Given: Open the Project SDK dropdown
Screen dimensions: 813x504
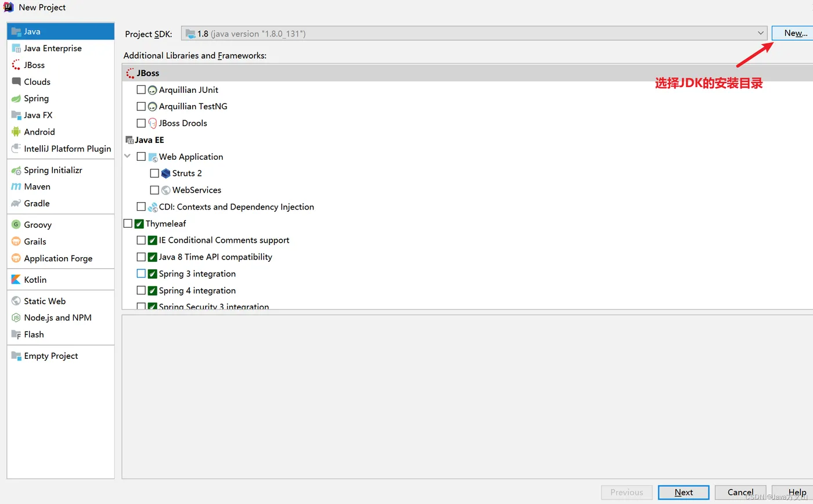Looking at the screenshot, I should (474, 34).
